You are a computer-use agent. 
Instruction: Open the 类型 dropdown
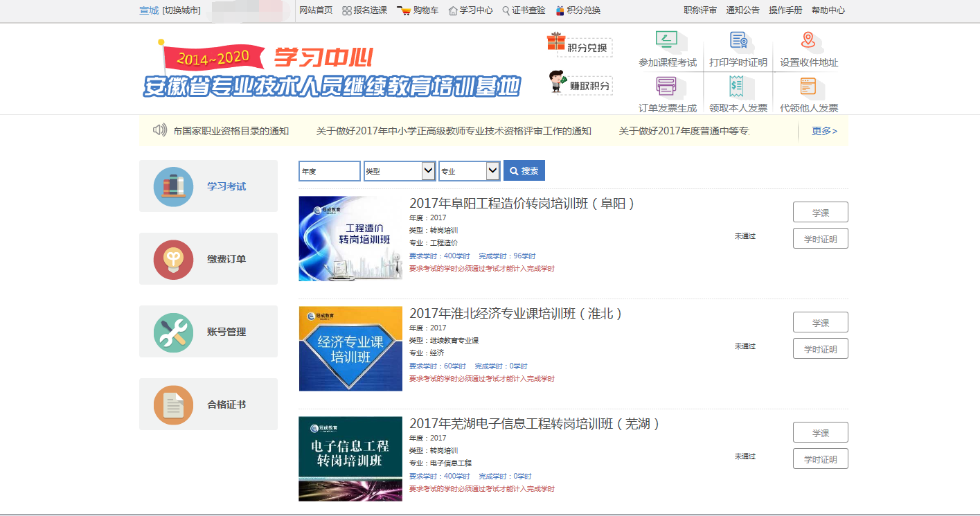(x=400, y=171)
